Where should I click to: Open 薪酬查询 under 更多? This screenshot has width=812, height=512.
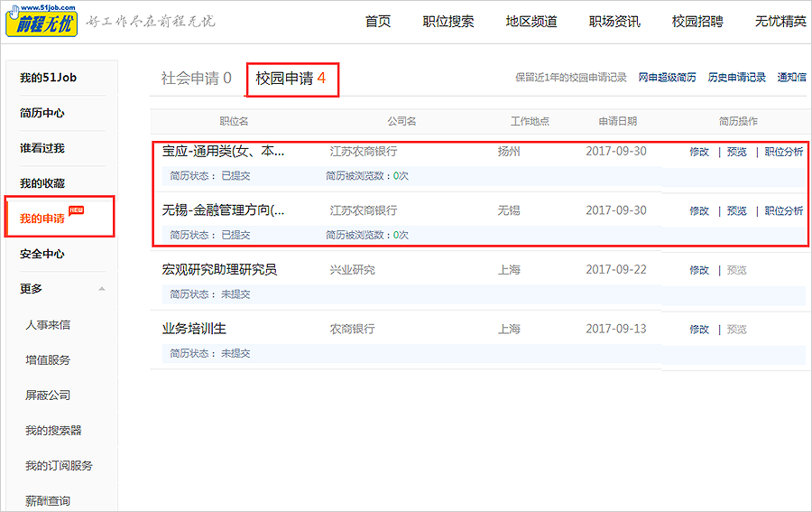pos(48,501)
